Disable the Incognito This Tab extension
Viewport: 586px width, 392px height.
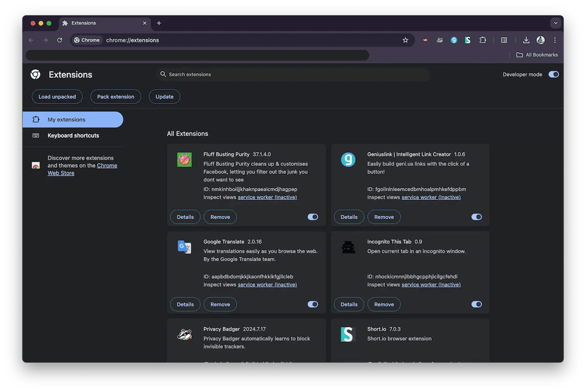tap(477, 304)
